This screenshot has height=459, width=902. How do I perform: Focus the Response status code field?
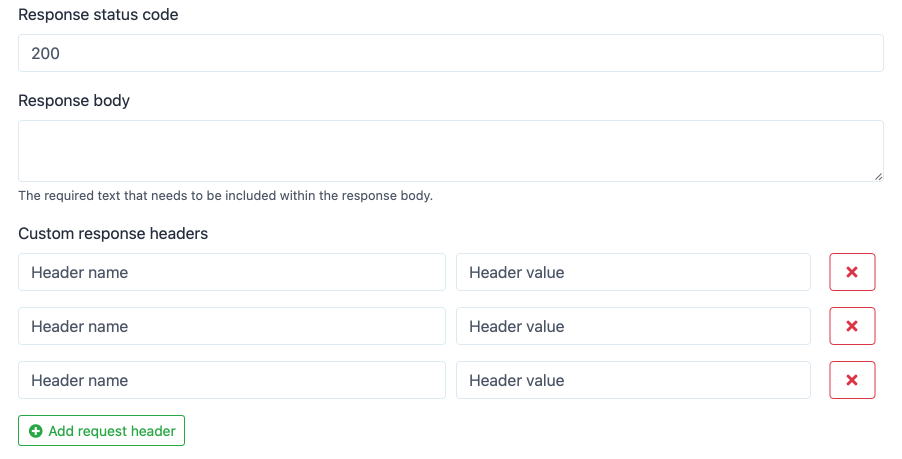point(450,54)
